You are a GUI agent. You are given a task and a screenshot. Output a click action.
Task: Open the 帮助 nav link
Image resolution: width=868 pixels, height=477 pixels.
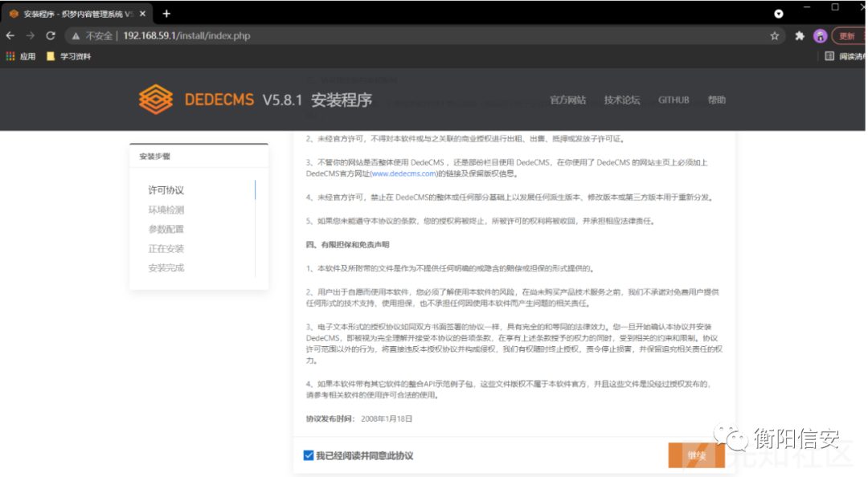pos(716,100)
